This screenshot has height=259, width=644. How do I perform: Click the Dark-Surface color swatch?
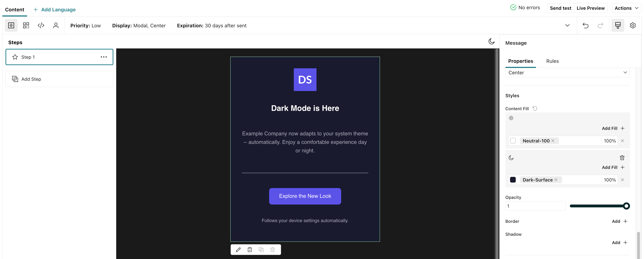[x=513, y=180]
